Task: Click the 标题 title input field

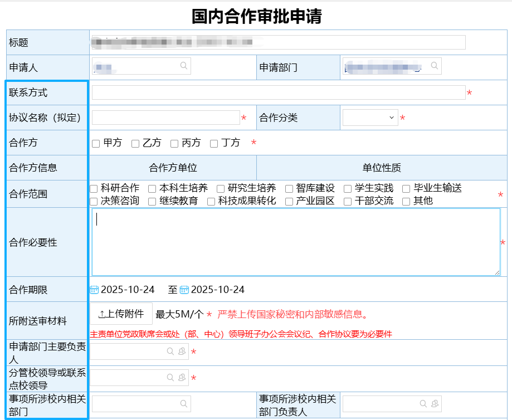Action: point(279,42)
